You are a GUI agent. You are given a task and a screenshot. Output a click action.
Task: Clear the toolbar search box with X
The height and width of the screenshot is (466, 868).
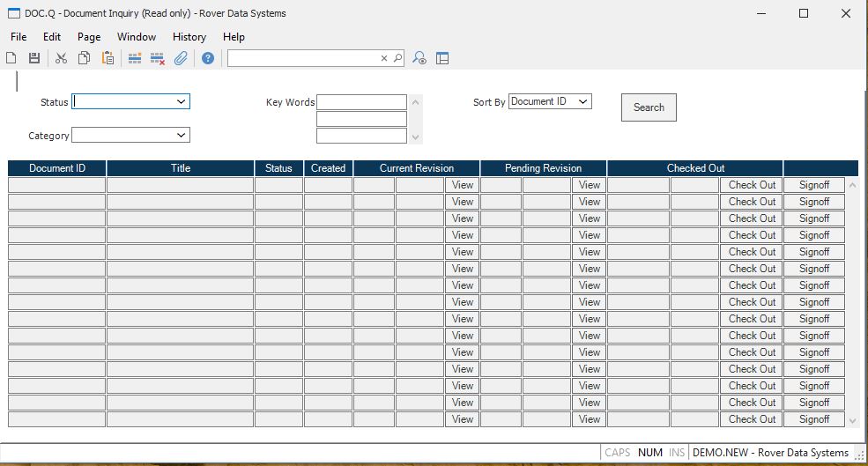point(384,58)
